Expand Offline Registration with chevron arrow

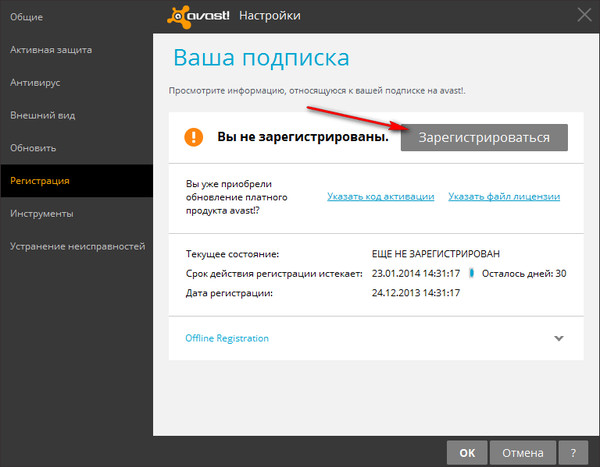pyautogui.click(x=559, y=338)
